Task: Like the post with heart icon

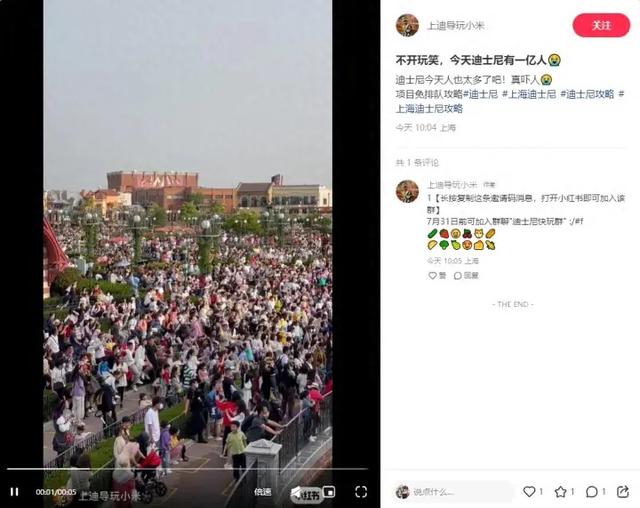Action: point(529,492)
